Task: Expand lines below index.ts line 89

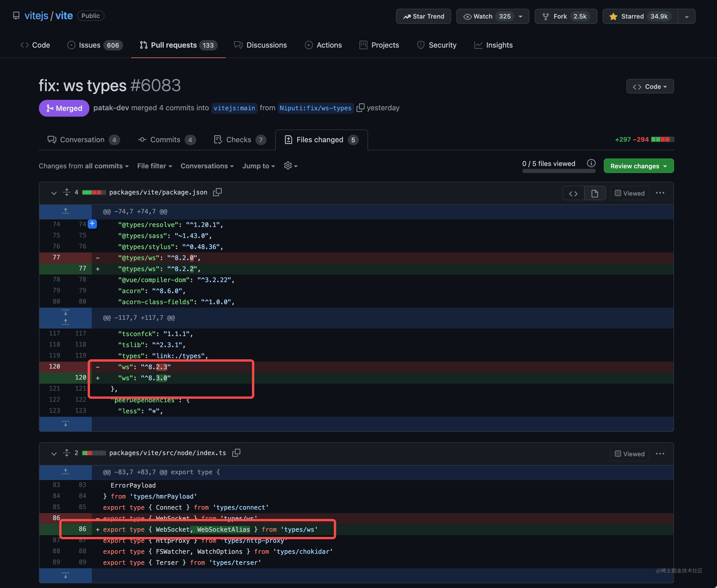Action: click(x=65, y=575)
